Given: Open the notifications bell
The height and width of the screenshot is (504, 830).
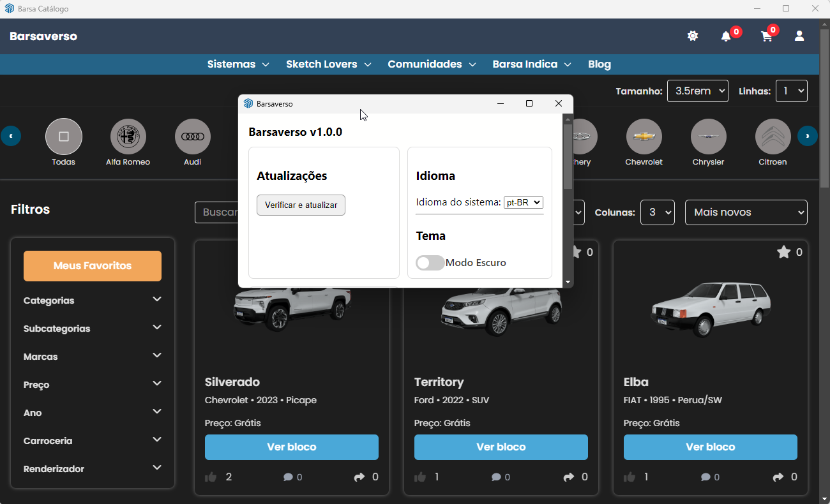Looking at the screenshot, I should point(726,36).
